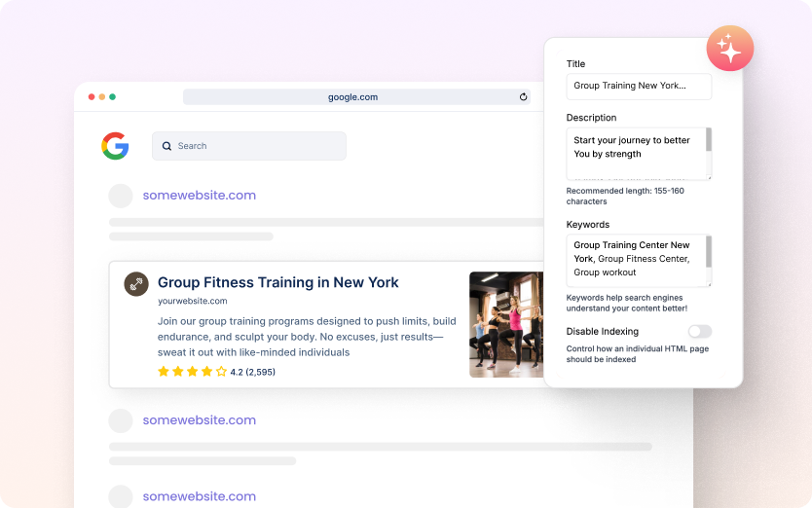Click the dumbbell site favicon
Image resolution: width=812 pixels, height=508 pixels.
pos(136,283)
